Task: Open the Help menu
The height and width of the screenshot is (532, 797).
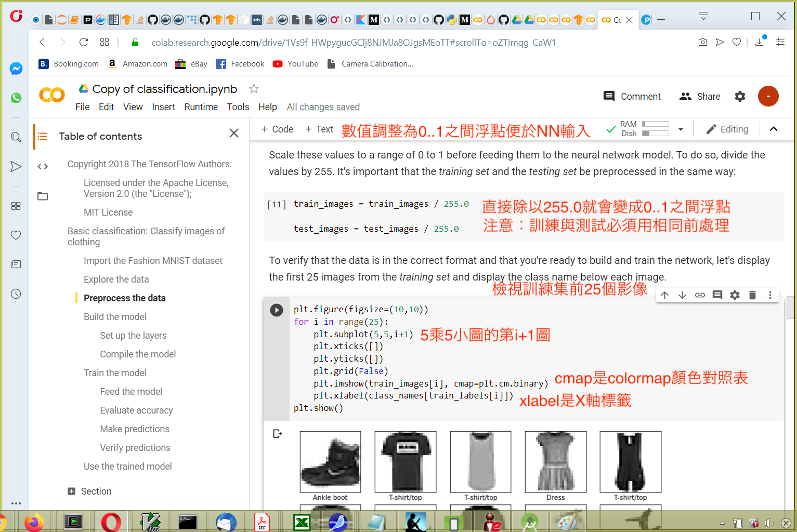Action: pos(268,107)
